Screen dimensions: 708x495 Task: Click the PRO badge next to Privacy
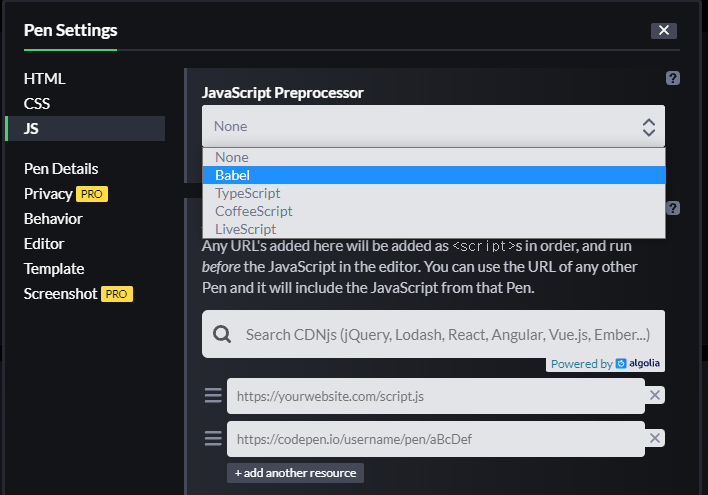(92, 194)
